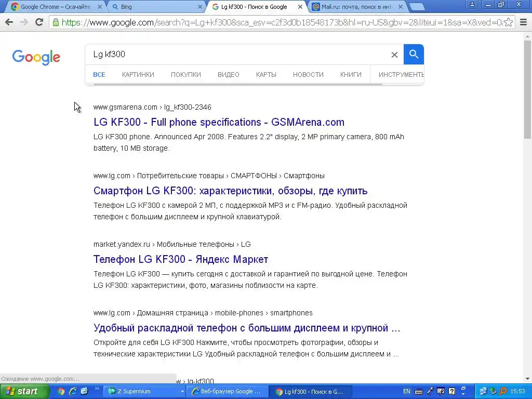Switch to the Mail.ru tab
The height and width of the screenshot is (399, 532).
click(x=356, y=7)
